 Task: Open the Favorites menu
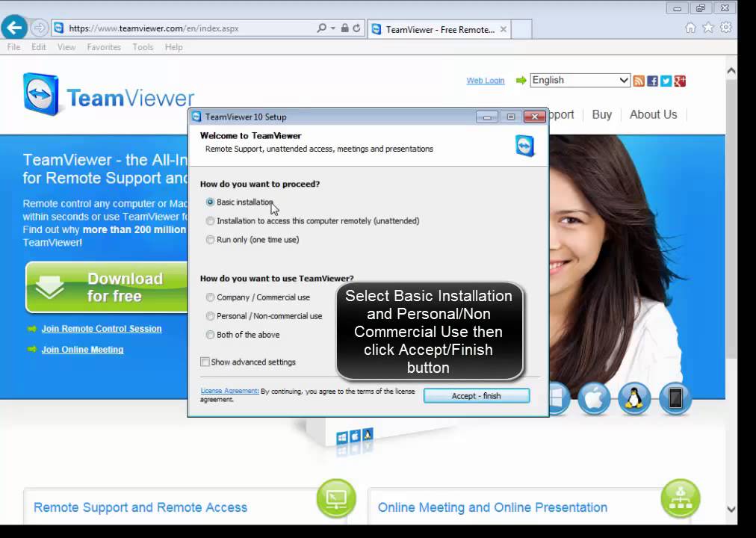pos(104,47)
